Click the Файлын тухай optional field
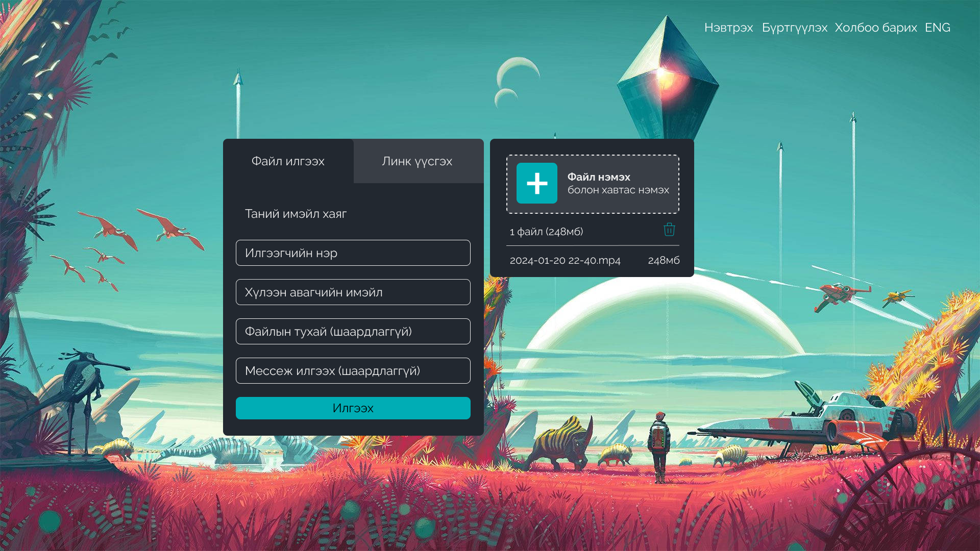Image resolution: width=980 pixels, height=551 pixels. click(352, 332)
